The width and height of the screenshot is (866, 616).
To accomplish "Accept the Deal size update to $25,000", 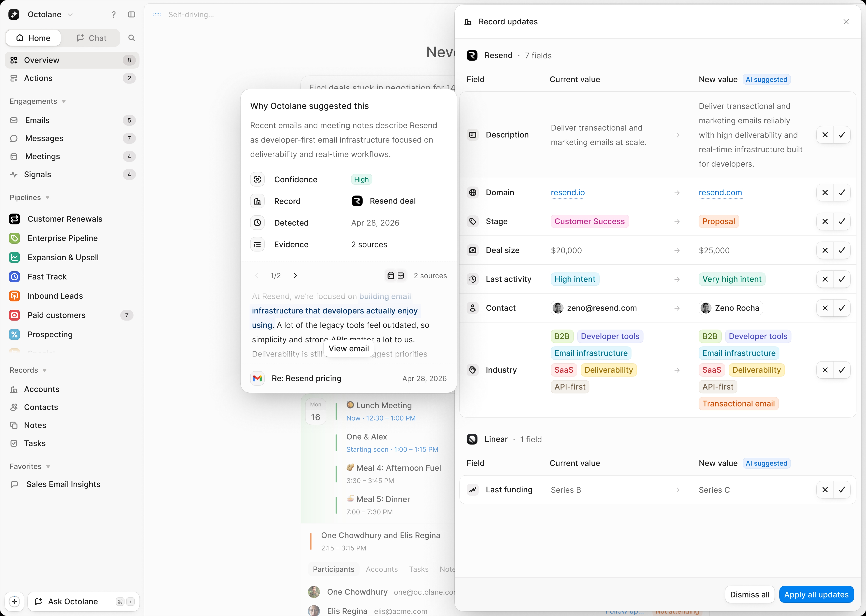I will click(842, 250).
